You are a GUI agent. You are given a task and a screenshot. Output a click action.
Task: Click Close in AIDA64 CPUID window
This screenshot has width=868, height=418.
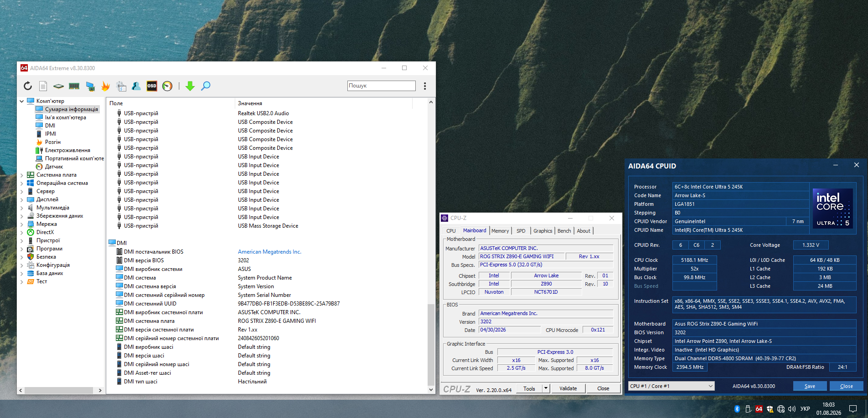[847, 386]
